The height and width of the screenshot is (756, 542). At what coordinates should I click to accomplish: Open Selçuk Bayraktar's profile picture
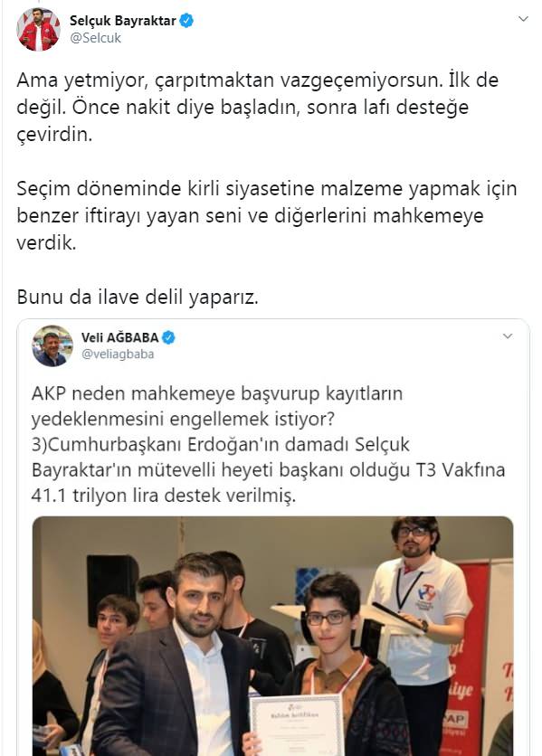(x=38, y=29)
